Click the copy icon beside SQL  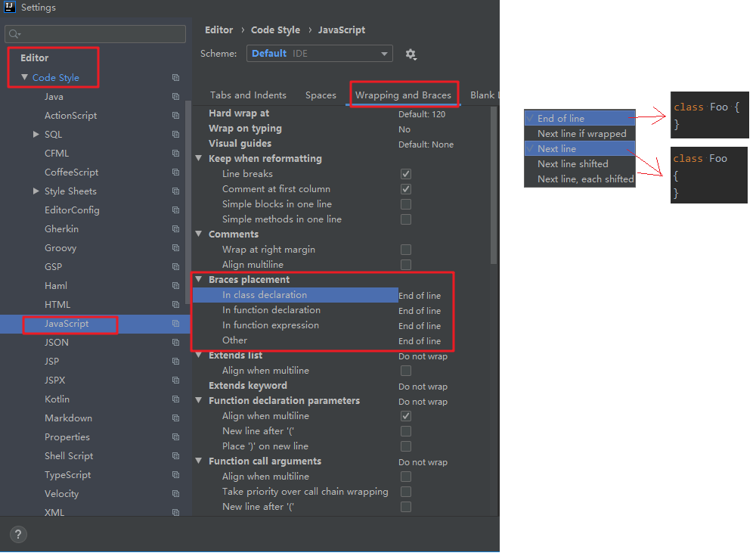tap(176, 134)
